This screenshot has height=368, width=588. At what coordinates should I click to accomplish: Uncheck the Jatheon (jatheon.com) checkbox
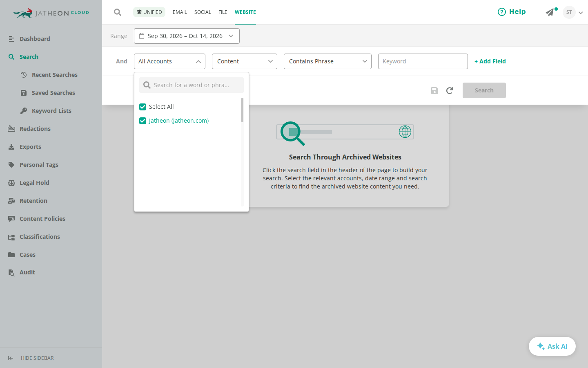click(x=143, y=121)
